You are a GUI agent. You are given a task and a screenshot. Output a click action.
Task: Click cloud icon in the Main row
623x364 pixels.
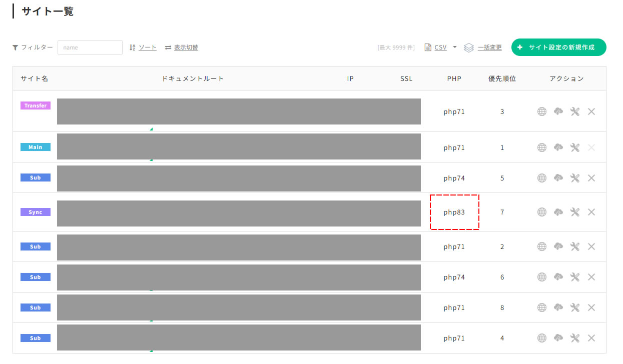pos(558,147)
